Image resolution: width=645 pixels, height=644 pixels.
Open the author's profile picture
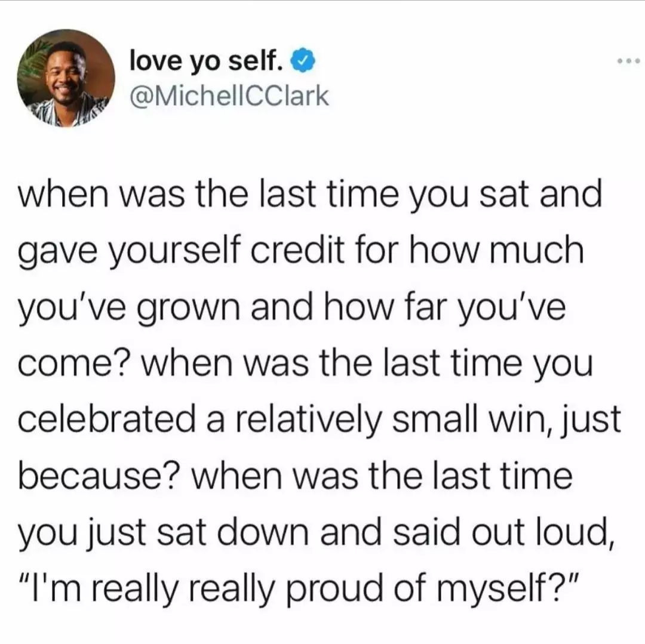click(x=66, y=78)
